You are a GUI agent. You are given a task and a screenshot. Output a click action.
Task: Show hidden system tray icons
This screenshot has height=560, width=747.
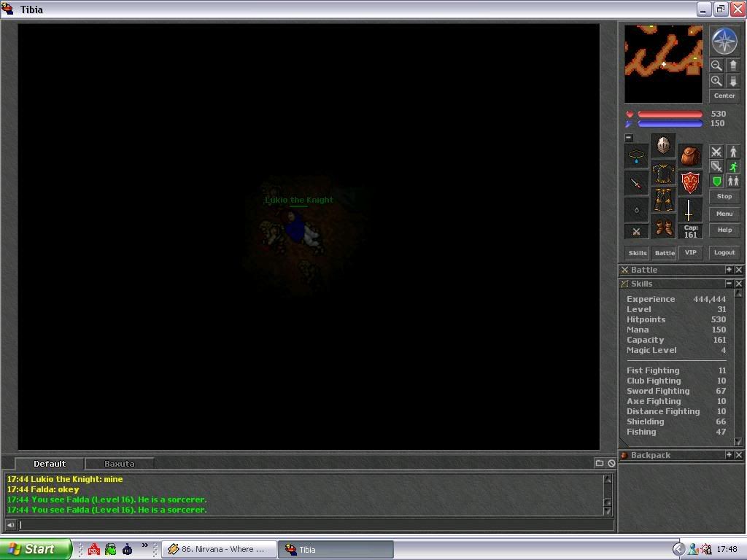point(678,549)
